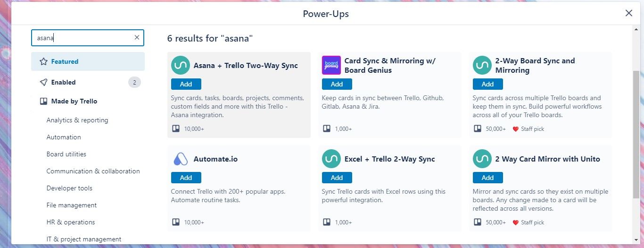Click the Asana + Trello Two-Way Sync Unito icon
Screen dimensions: 644x248
[x=180, y=65]
